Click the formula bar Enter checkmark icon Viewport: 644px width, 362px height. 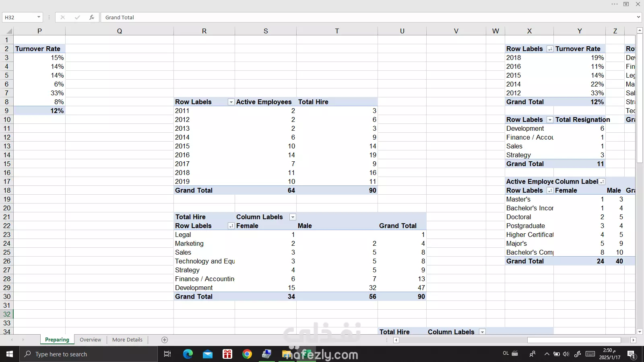coord(77,17)
